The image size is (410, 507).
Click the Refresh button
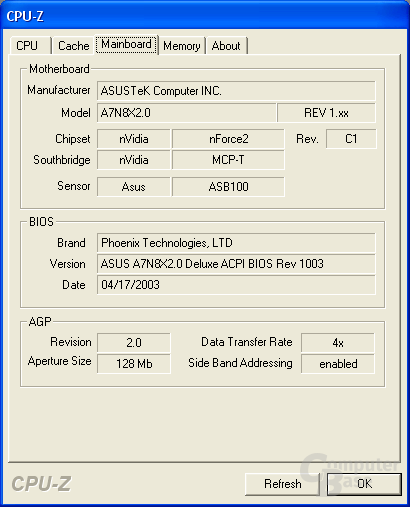point(282,484)
